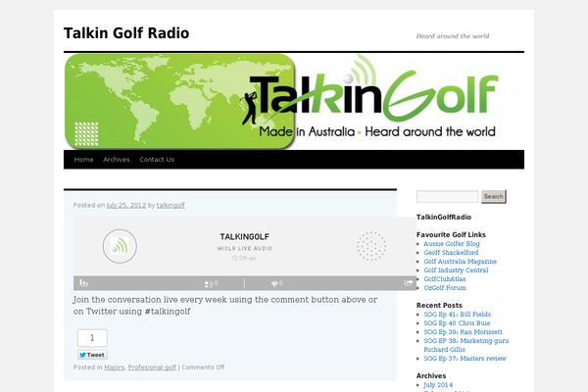The height and width of the screenshot is (392, 588).
Task: Click the Archives sidebar heading
Action: [x=431, y=376]
